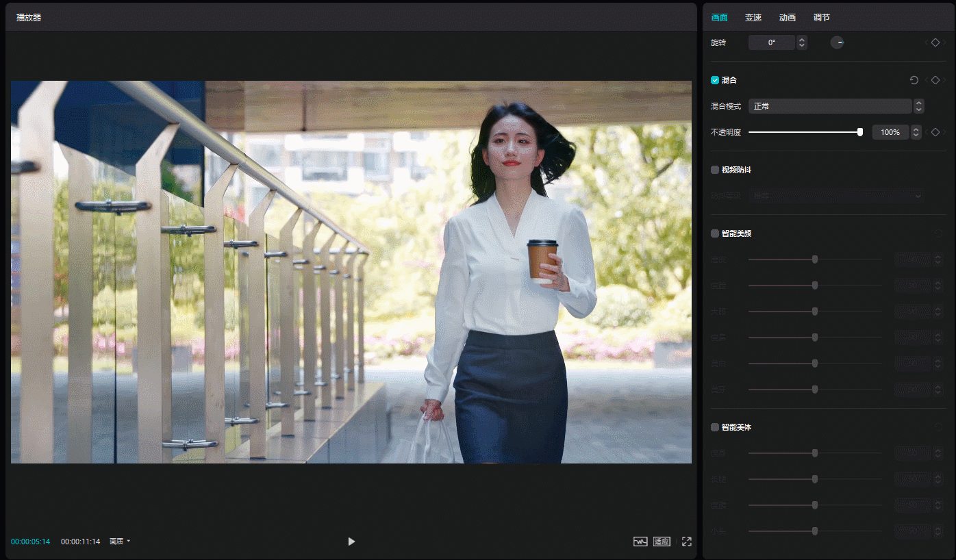Viewport: 956px width, 560px height.
Task: Add keyframe diamond for 混合 section
Action: (x=935, y=80)
